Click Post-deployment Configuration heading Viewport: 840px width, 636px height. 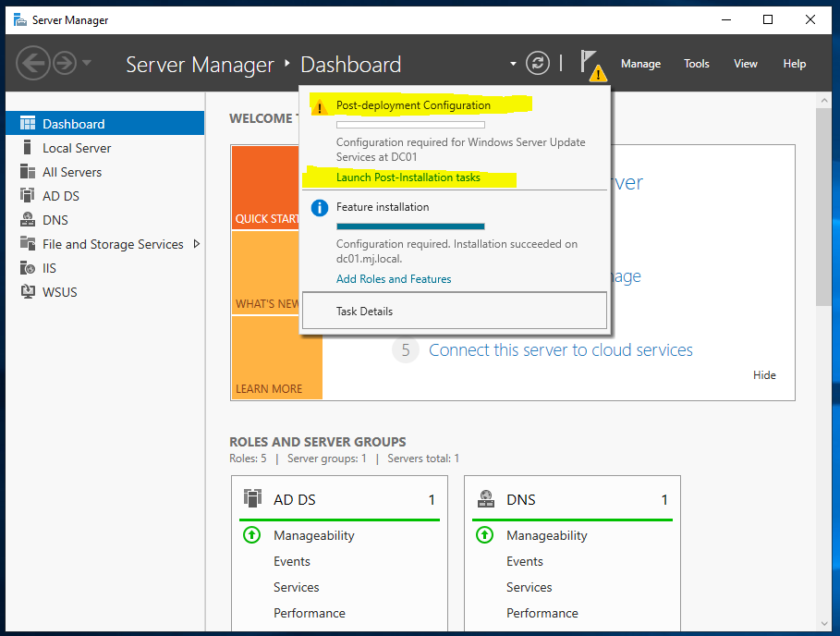click(x=413, y=105)
